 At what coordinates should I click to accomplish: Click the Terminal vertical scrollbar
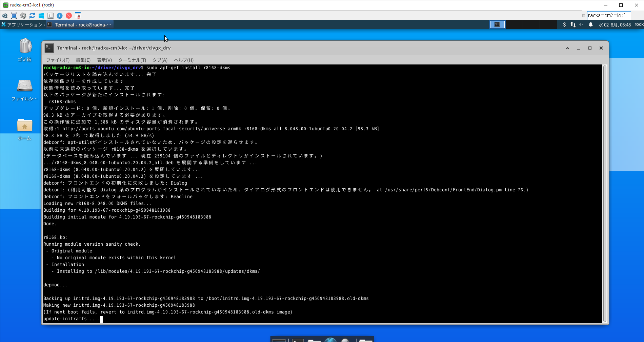tap(605, 194)
